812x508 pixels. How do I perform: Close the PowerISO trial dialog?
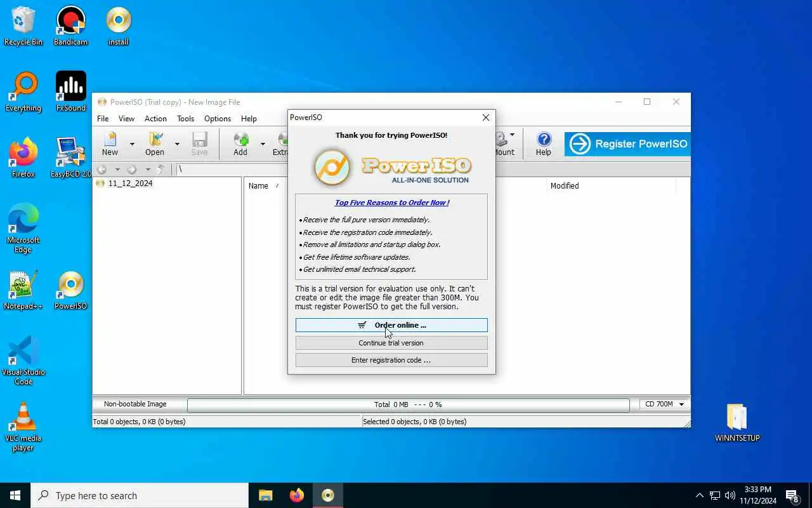[x=486, y=117]
